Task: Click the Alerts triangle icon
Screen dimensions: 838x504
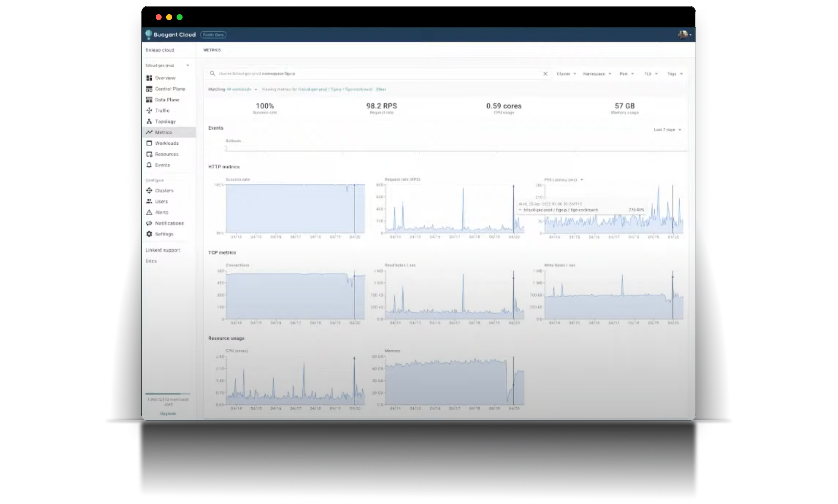Action: [x=149, y=212]
